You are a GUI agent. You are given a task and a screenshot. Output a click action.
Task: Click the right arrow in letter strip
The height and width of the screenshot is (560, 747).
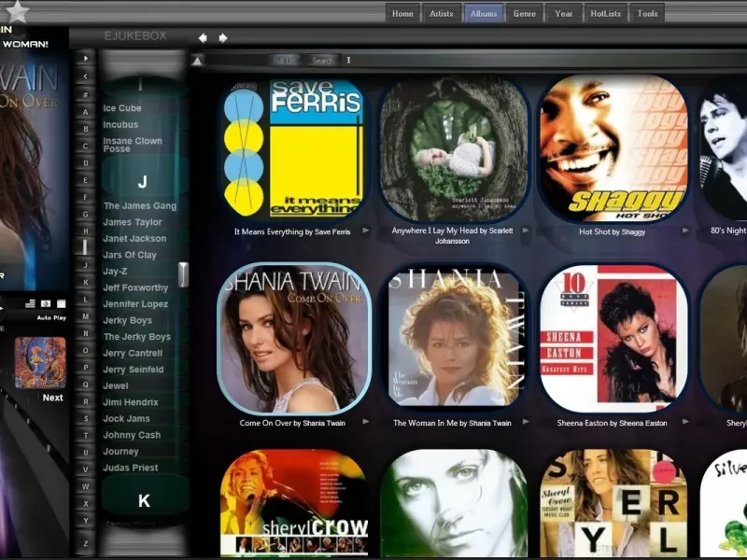pos(86,59)
